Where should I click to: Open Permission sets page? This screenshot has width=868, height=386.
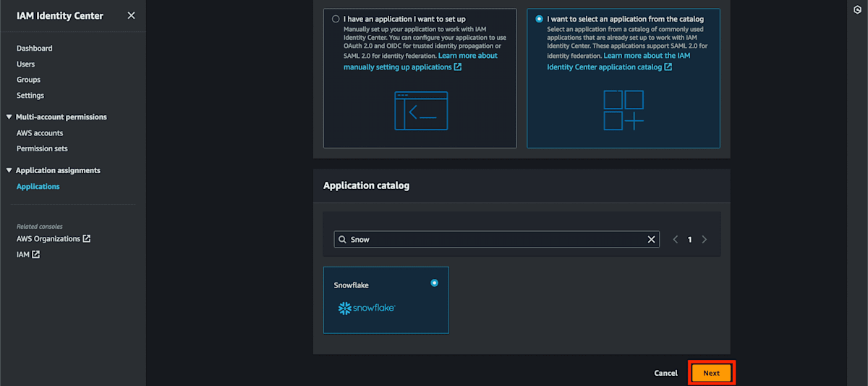[x=42, y=148]
